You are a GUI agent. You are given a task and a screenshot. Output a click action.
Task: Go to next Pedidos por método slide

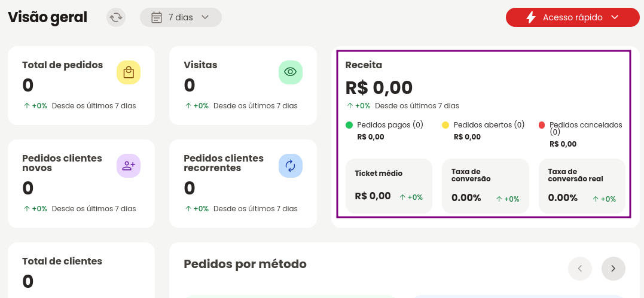[613, 269]
